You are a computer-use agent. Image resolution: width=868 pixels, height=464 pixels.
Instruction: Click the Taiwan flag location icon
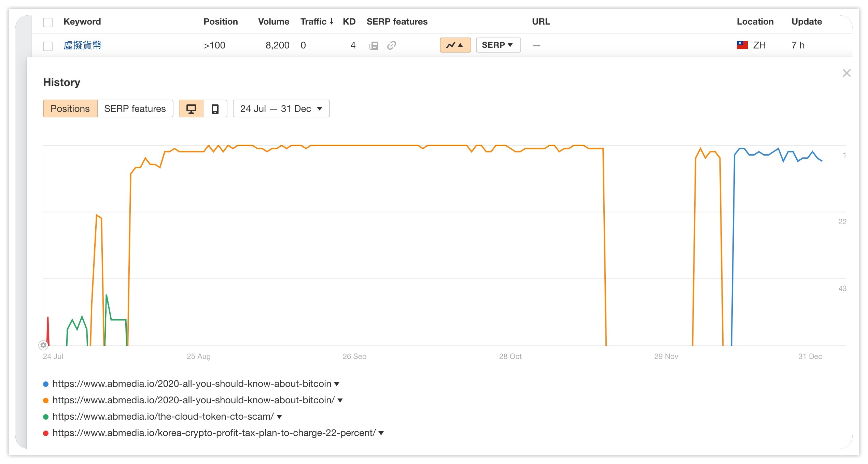pyautogui.click(x=742, y=45)
